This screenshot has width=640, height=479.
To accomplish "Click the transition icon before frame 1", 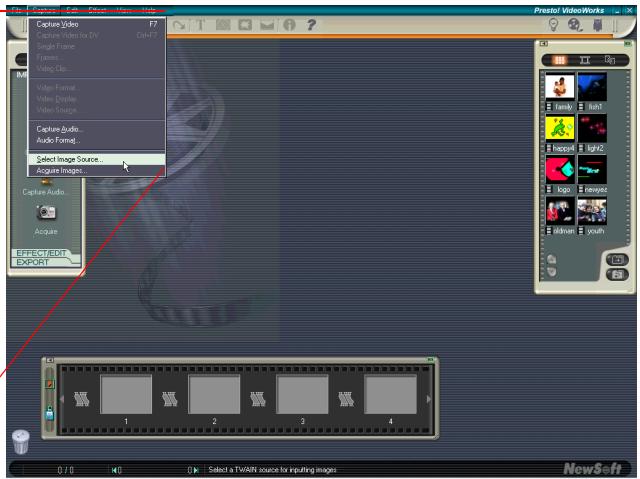I will [82, 399].
